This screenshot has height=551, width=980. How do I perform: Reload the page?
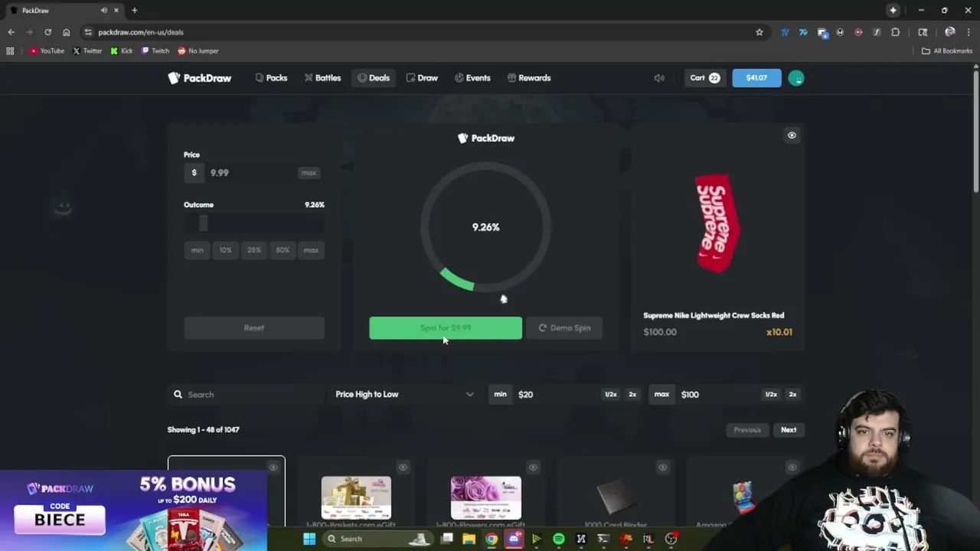(47, 32)
